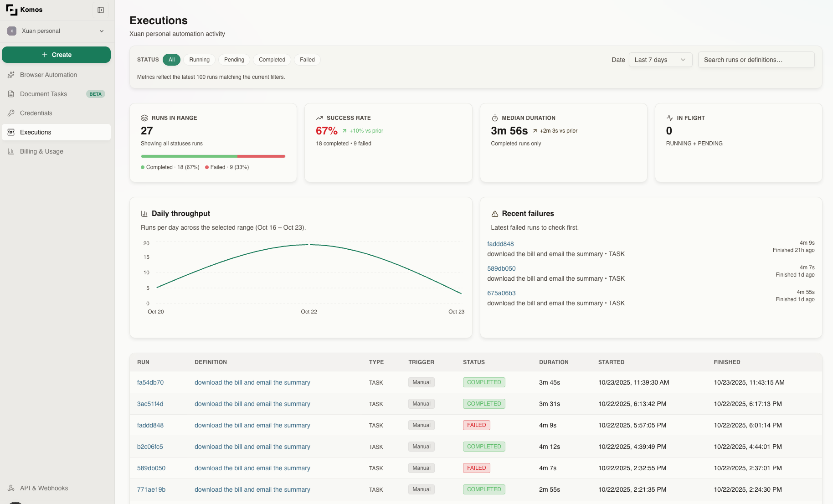
Task: Switch to the All status tab
Action: (x=171, y=60)
